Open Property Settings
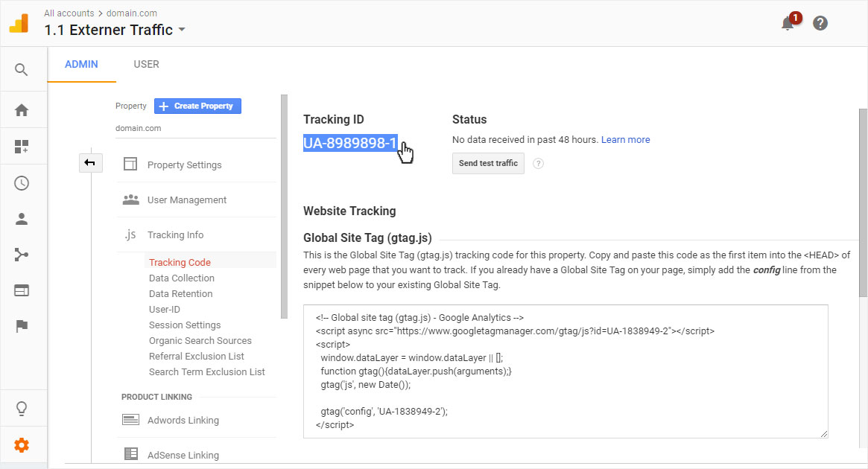Viewport: 868px width, 469px height. coord(184,165)
